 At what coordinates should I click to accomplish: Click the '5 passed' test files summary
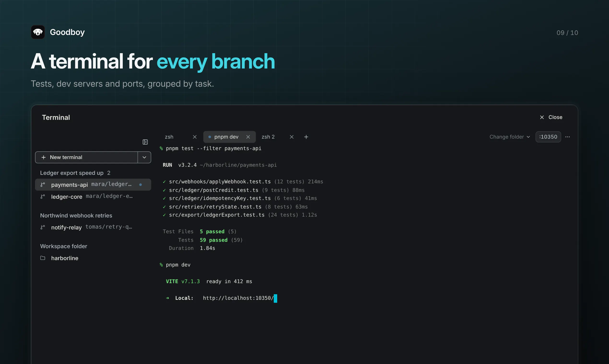[212, 232]
